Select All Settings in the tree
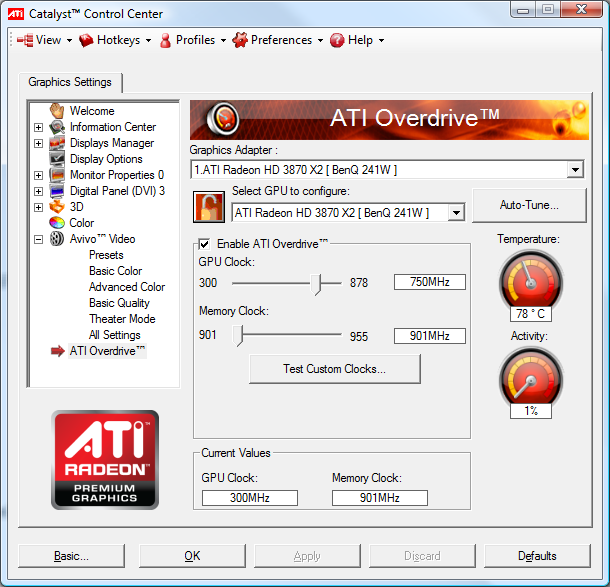This screenshot has width=610, height=587. pyautogui.click(x=114, y=335)
